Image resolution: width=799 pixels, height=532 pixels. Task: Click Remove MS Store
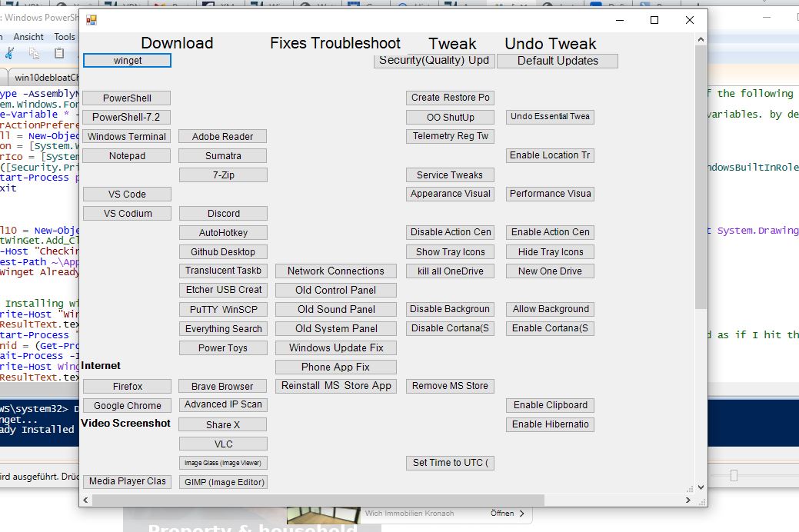[450, 386]
